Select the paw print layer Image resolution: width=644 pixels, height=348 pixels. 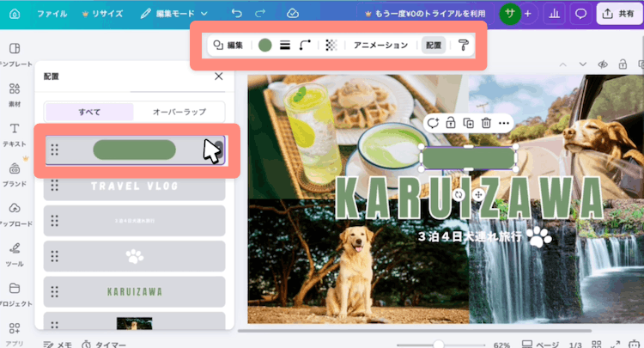tap(134, 256)
